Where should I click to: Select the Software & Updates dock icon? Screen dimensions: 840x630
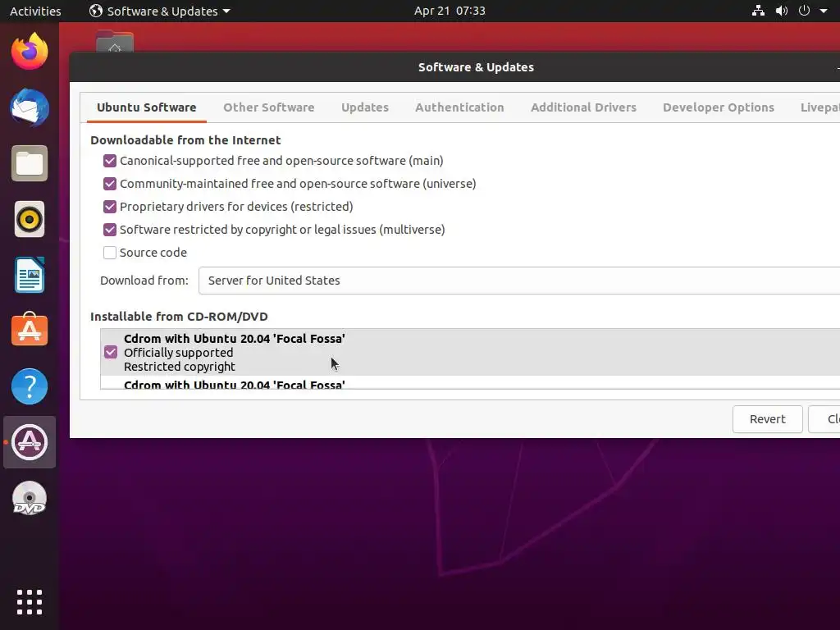point(30,442)
